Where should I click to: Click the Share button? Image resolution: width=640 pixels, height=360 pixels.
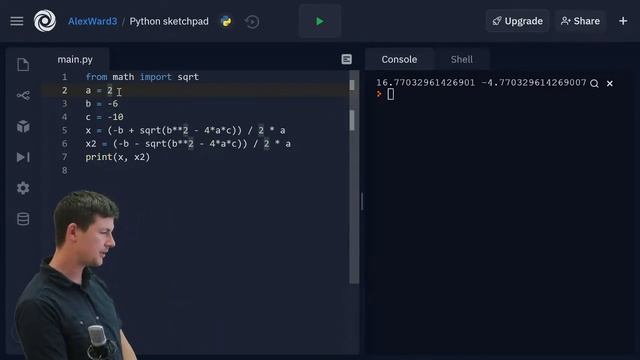click(x=580, y=21)
